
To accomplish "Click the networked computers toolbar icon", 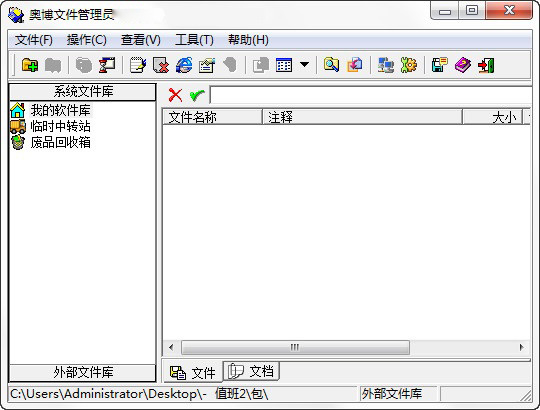I will (x=385, y=65).
